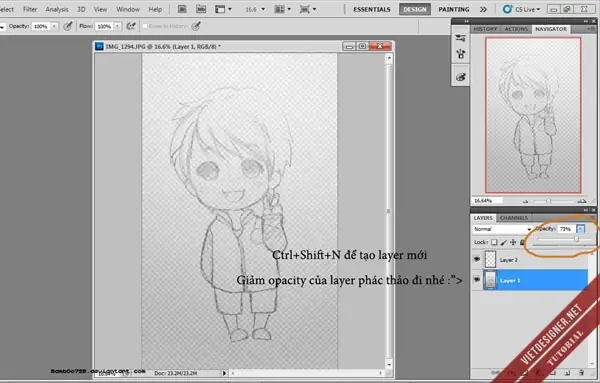Switch to the Painting workspace
The width and height of the screenshot is (600, 383).
pyautogui.click(x=454, y=9)
